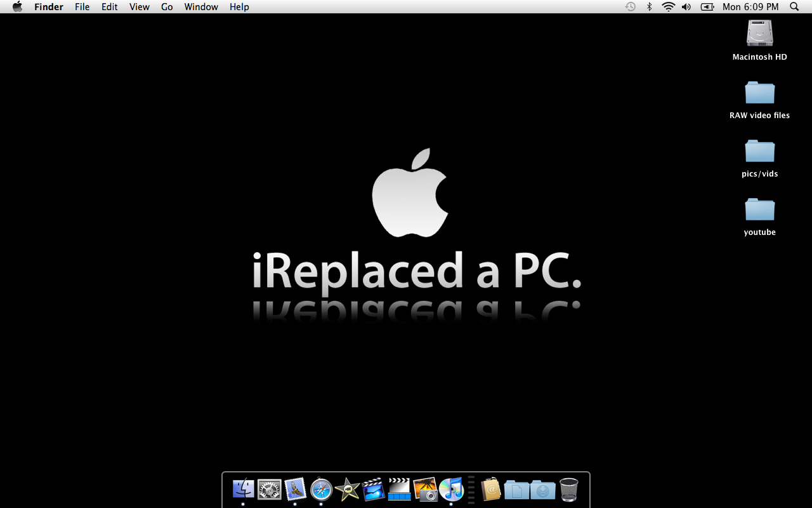Screen dimensions: 812x508
Task: Open the View menu
Action: point(140,6)
